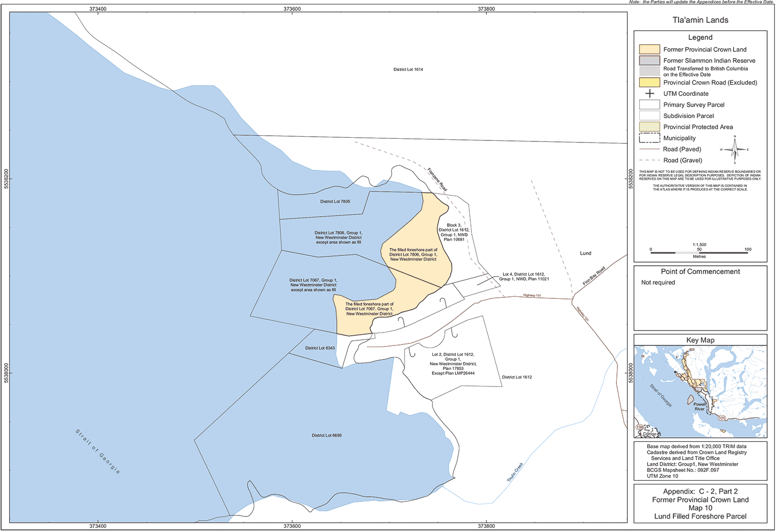Click the District Lot 1614 label
Image resolution: width=777 pixels, height=532 pixels.
408,69
